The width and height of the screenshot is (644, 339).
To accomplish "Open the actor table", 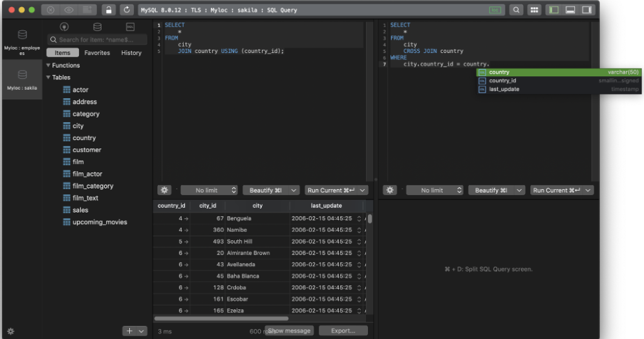I will (x=76, y=90).
